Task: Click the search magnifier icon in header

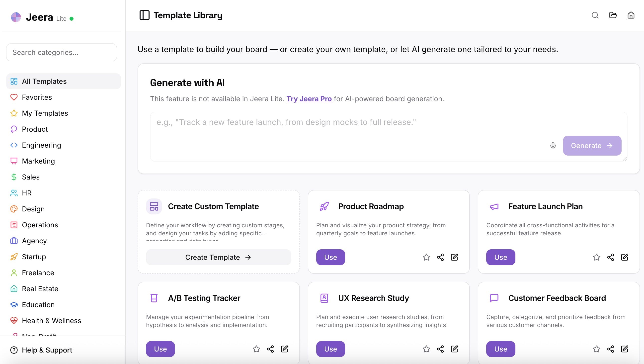Action: (x=595, y=15)
